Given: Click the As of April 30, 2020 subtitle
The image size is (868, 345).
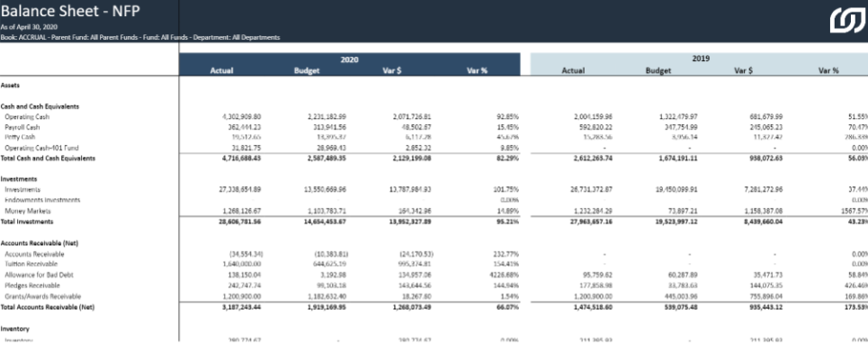Looking at the screenshot, I should (29, 27).
